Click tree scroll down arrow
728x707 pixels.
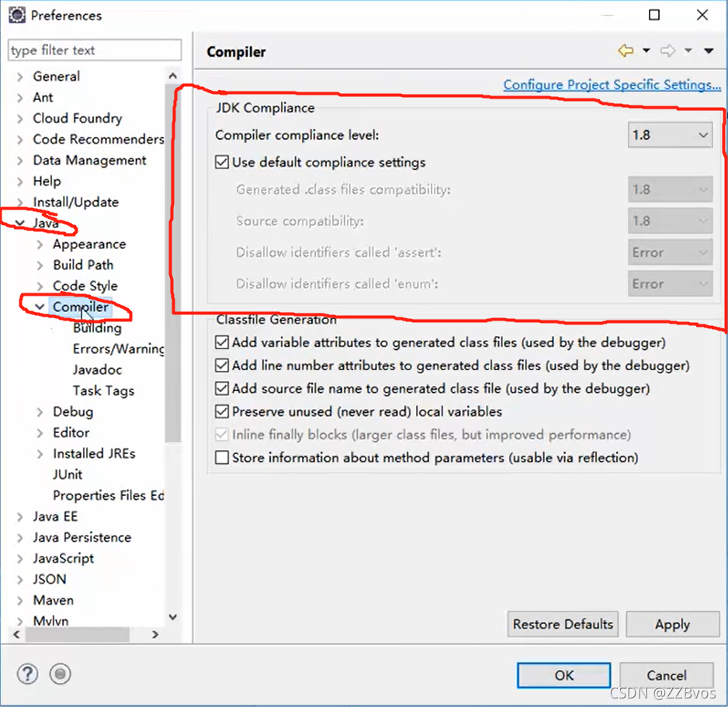tap(173, 617)
